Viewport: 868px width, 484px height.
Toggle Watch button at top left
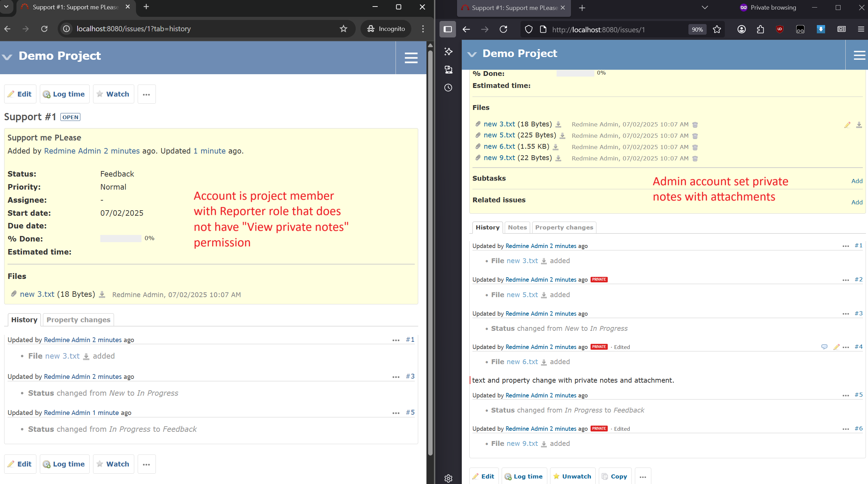point(113,94)
